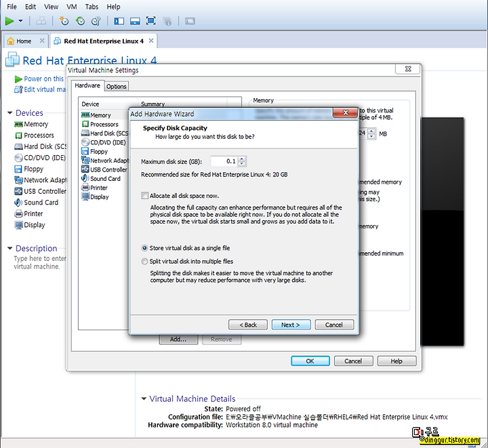Screen dimensions: 488x448
Task: Enable Allocate all disk space now checkbox
Action: (x=145, y=196)
